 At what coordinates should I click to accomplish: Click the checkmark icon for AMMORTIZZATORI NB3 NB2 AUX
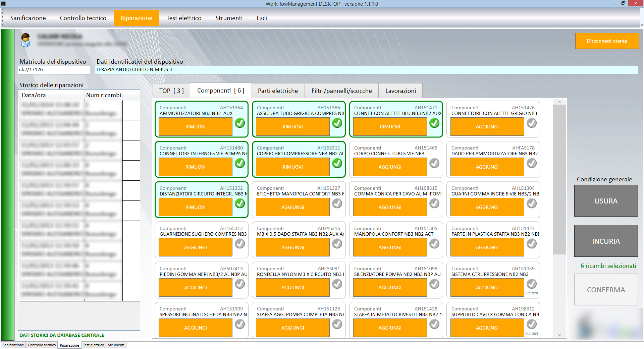tap(240, 123)
